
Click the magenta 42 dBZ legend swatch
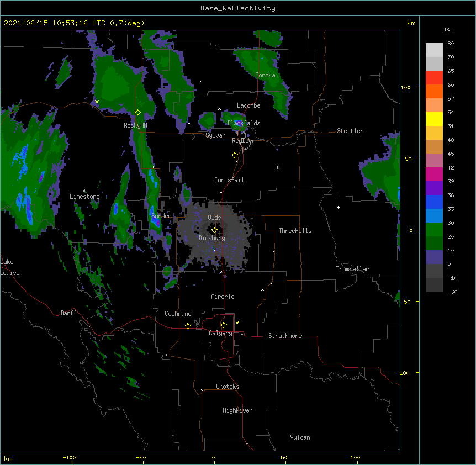point(434,174)
